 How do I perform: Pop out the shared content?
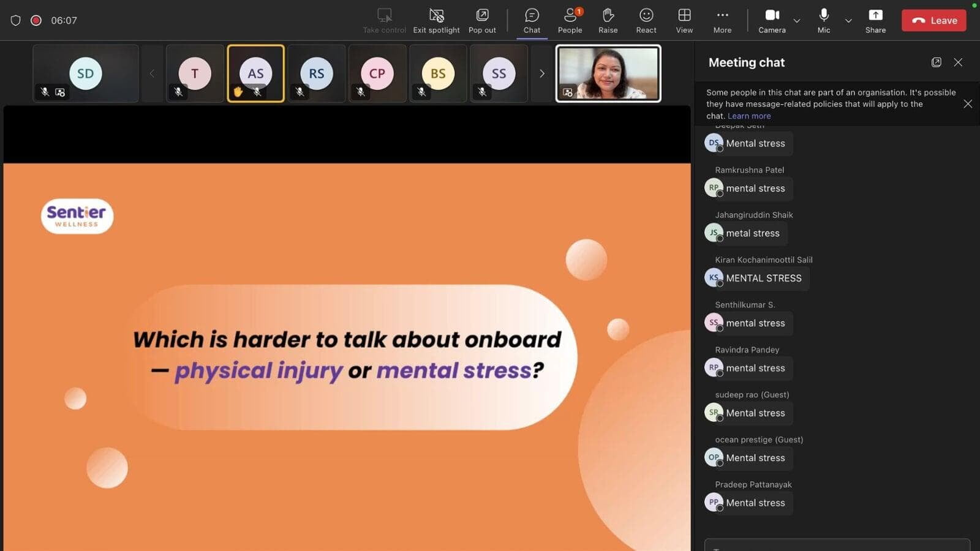482,20
